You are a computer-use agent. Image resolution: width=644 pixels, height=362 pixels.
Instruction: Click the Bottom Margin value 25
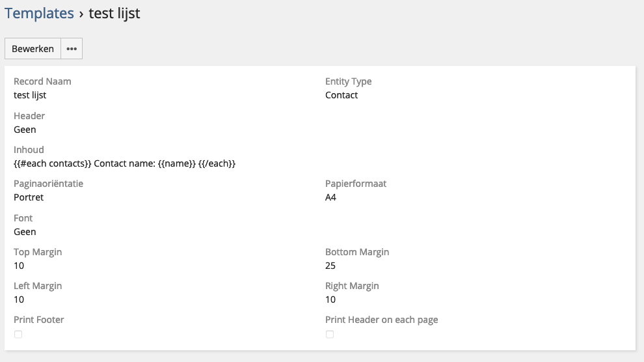coord(330,266)
